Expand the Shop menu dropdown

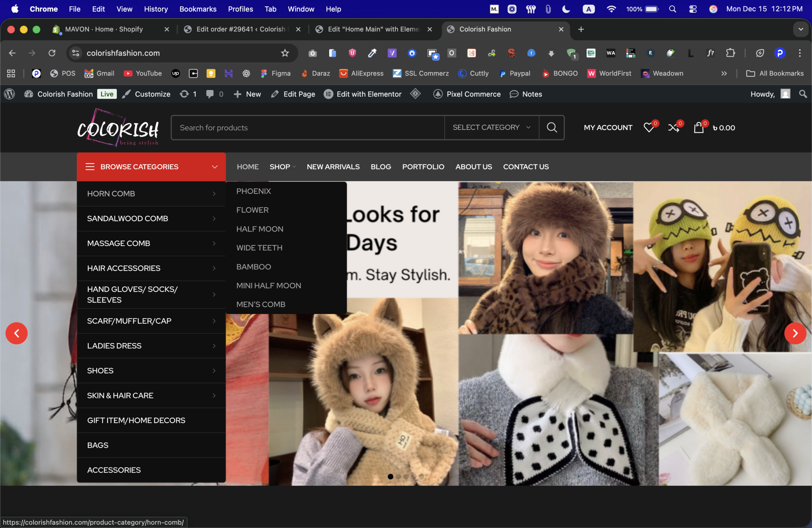(282, 167)
